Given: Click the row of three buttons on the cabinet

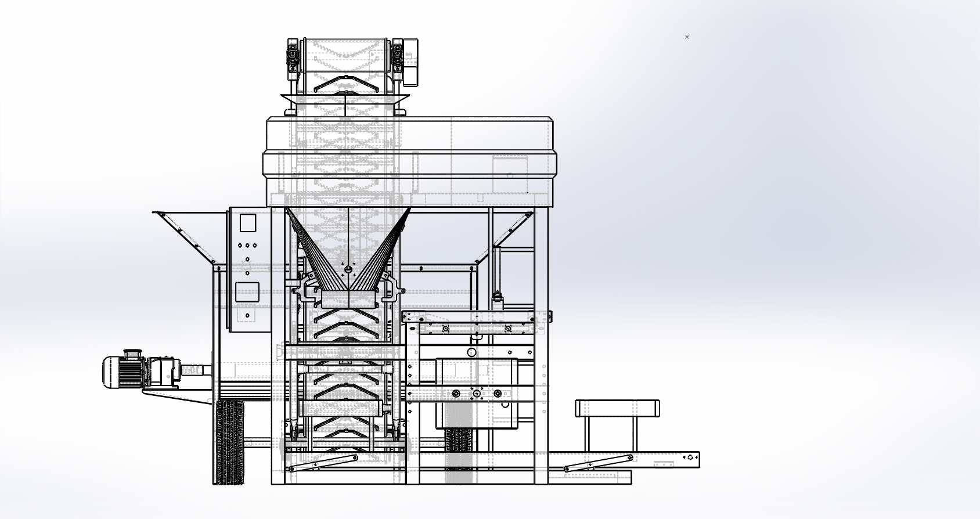Looking at the screenshot, I should (247, 246).
